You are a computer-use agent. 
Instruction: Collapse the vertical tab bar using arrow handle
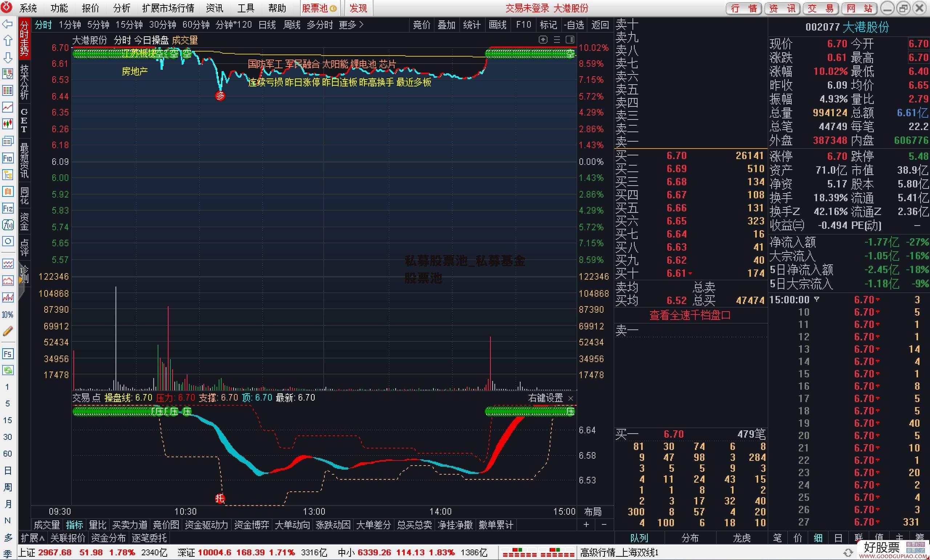[21, 280]
